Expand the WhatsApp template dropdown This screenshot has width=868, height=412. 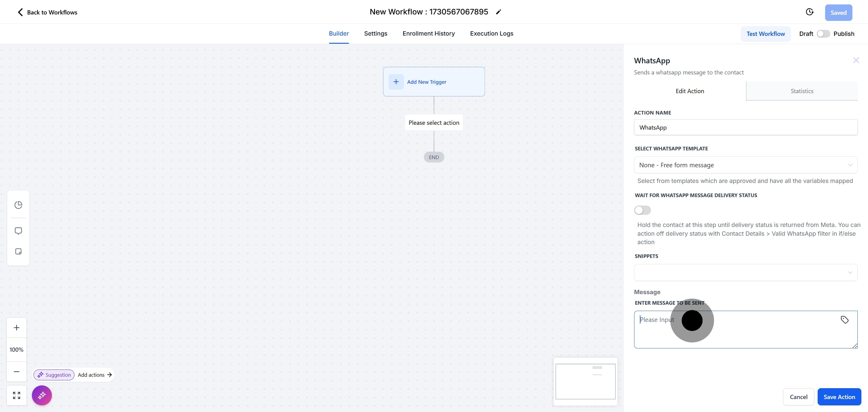coord(745,165)
